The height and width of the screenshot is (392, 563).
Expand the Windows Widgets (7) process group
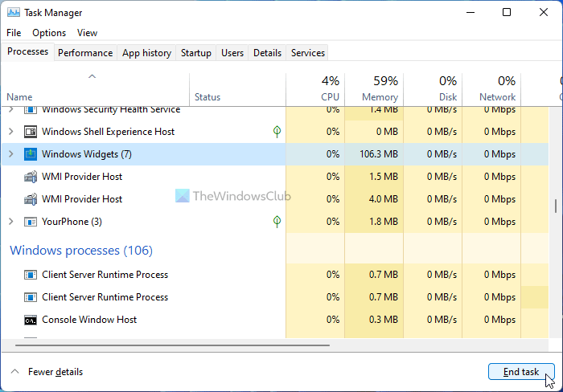click(x=10, y=154)
